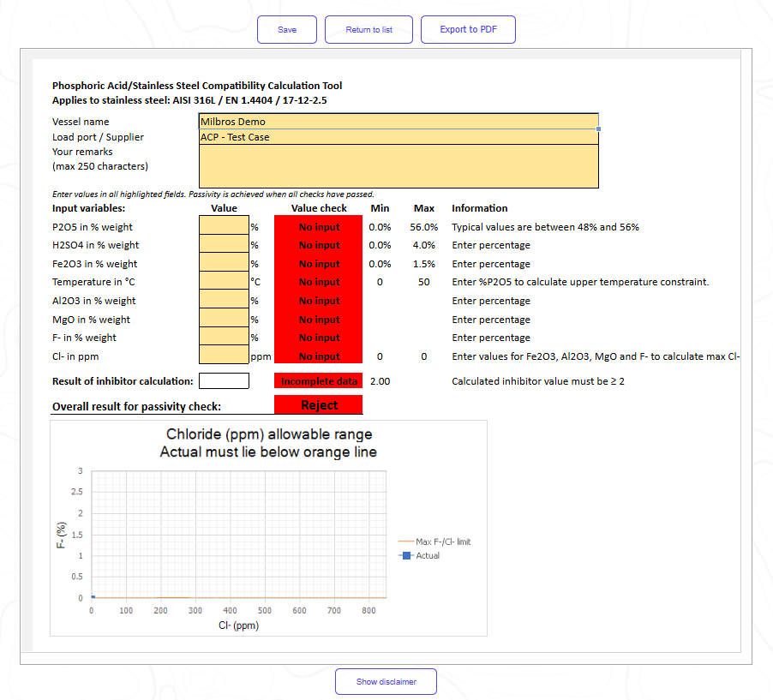The width and height of the screenshot is (773, 700).
Task: Click the 'Overall result for passivity check' label
Action: [x=136, y=407]
